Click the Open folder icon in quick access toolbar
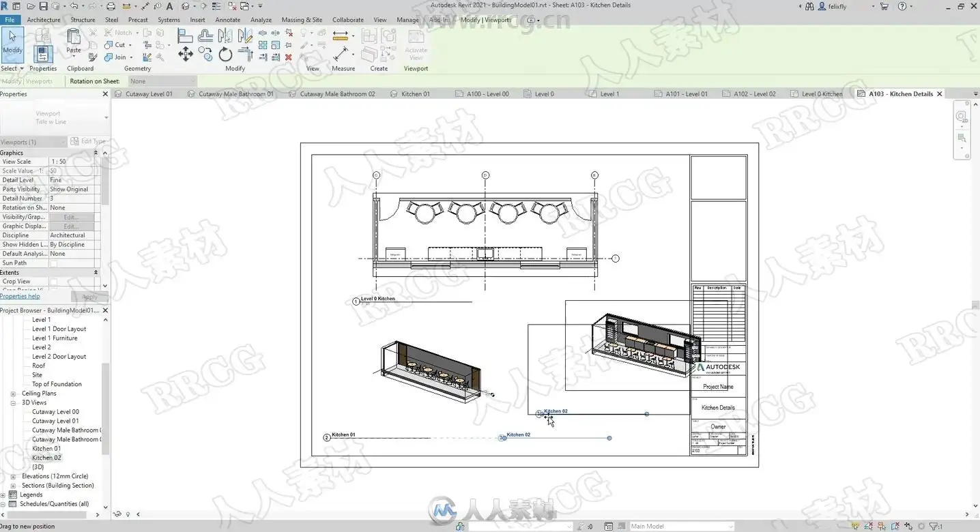 30,6
